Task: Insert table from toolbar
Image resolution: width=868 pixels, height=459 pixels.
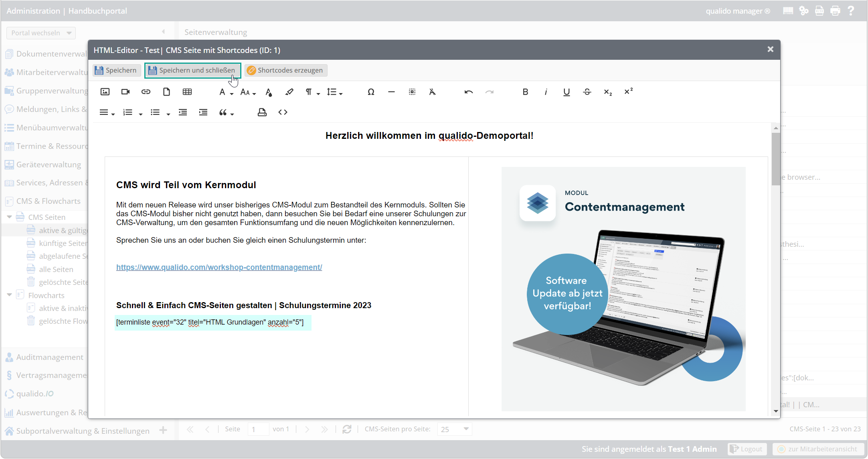Action: tap(187, 92)
